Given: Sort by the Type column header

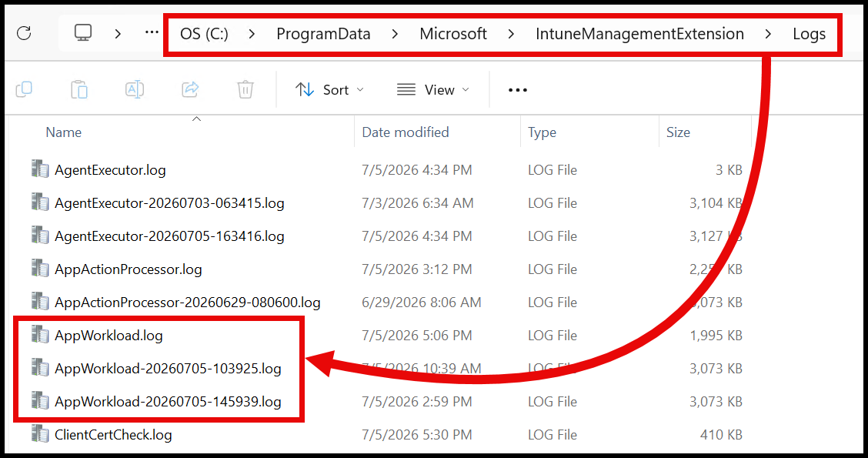Looking at the screenshot, I should (x=542, y=133).
